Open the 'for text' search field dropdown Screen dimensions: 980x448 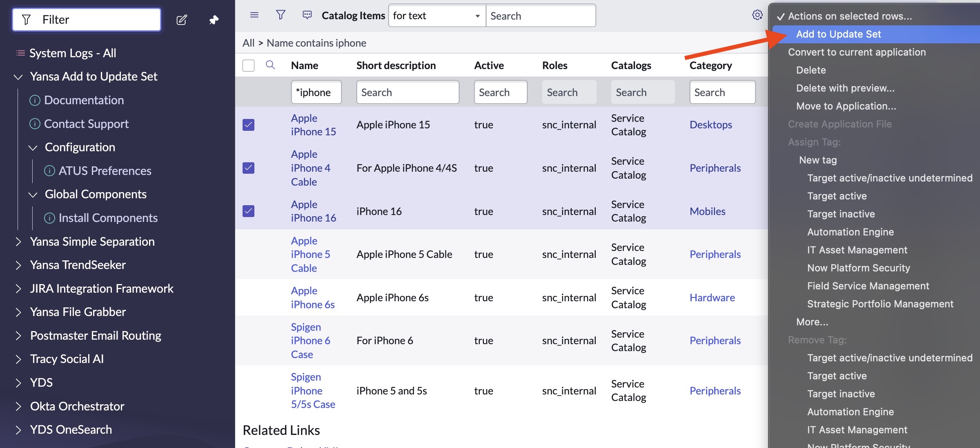point(437,16)
